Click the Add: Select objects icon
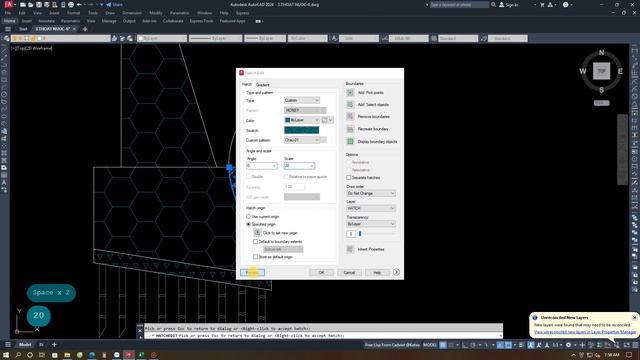This screenshot has height=360, width=640. (x=350, y=104)
